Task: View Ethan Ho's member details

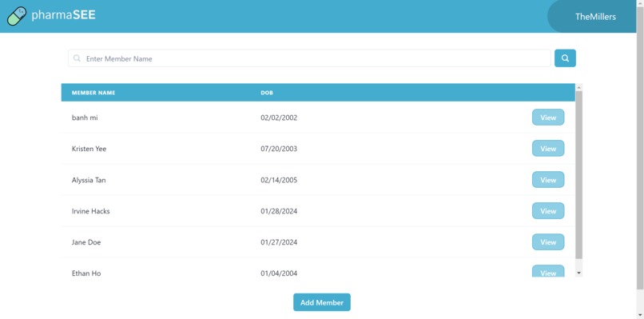Action: tap(548, 271)
